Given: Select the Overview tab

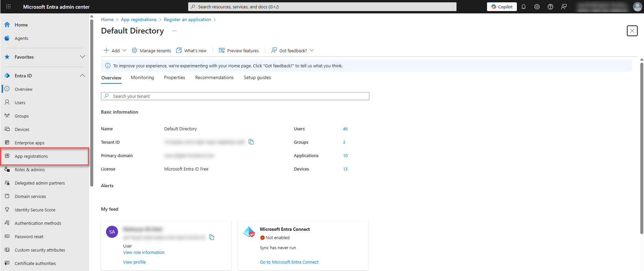Looking at the screenshot, I should pyautogui.click(x=111, y=78).
